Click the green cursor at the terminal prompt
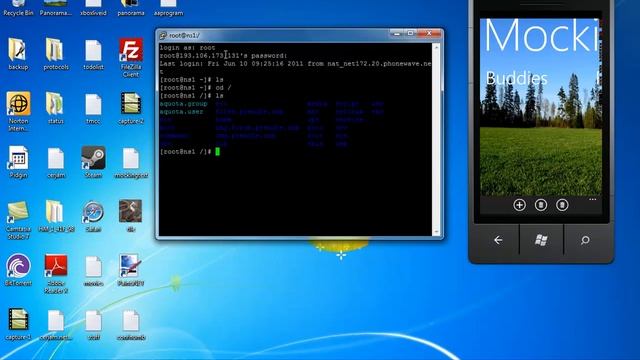640x360 pixels. click(x=218, y=151)
